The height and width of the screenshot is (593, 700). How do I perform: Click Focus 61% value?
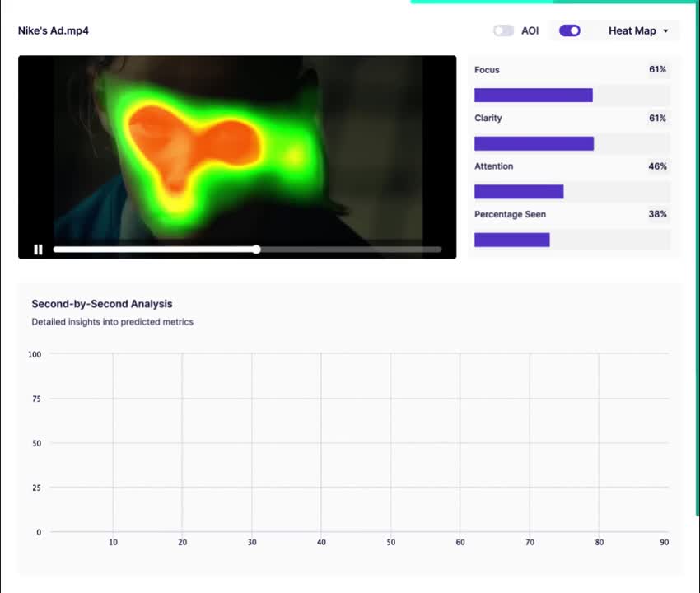657,69
